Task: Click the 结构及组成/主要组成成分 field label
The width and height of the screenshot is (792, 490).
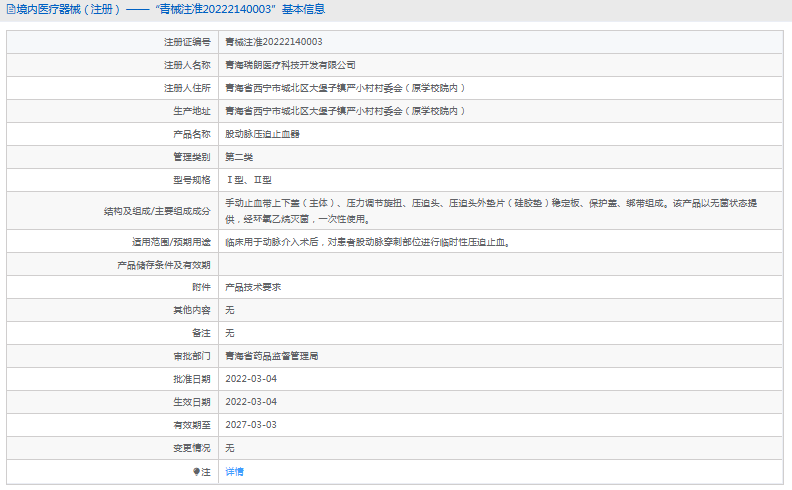Action: 157,211
